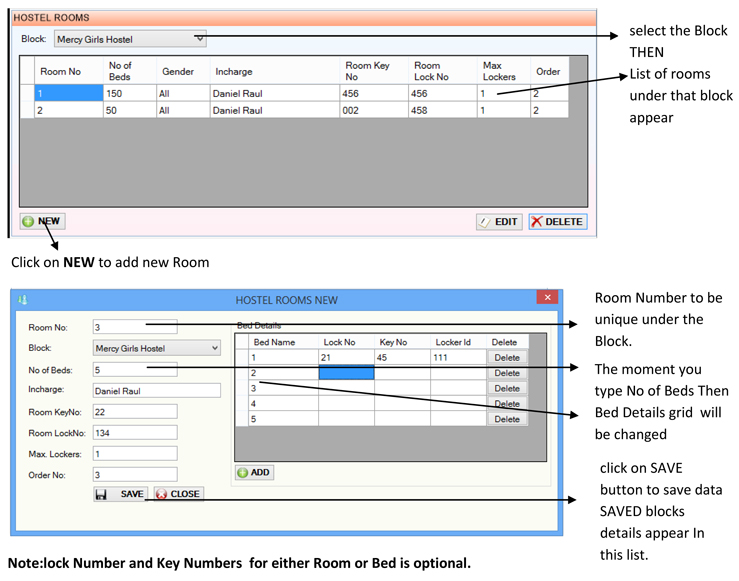Select Bed Name cell '5'
The width and height of the screenshot is (739, 581).
point(283,419)
